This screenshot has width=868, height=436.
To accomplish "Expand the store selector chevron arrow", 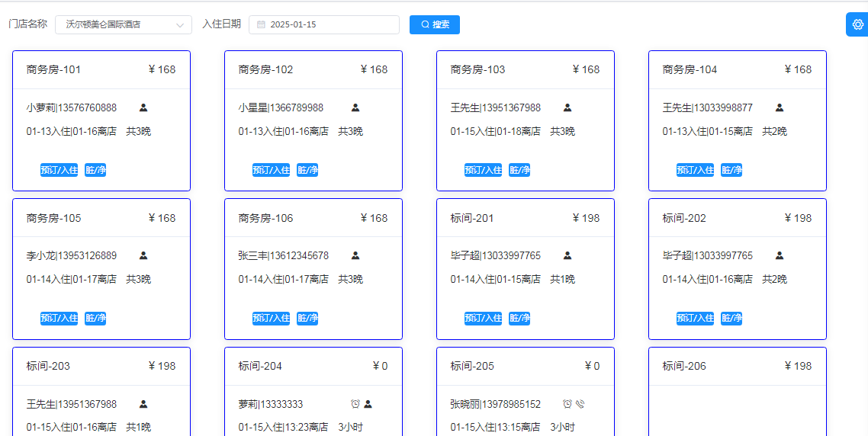I will click(181, 24).
